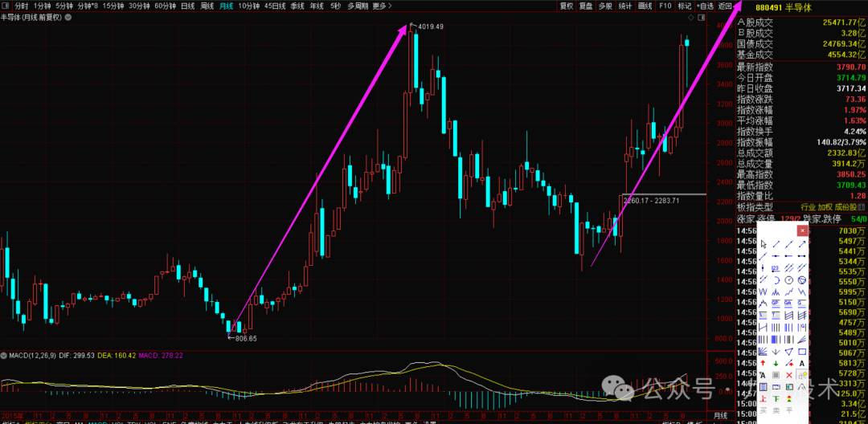Switch to 10分钟 period tab

click(248, 6)
